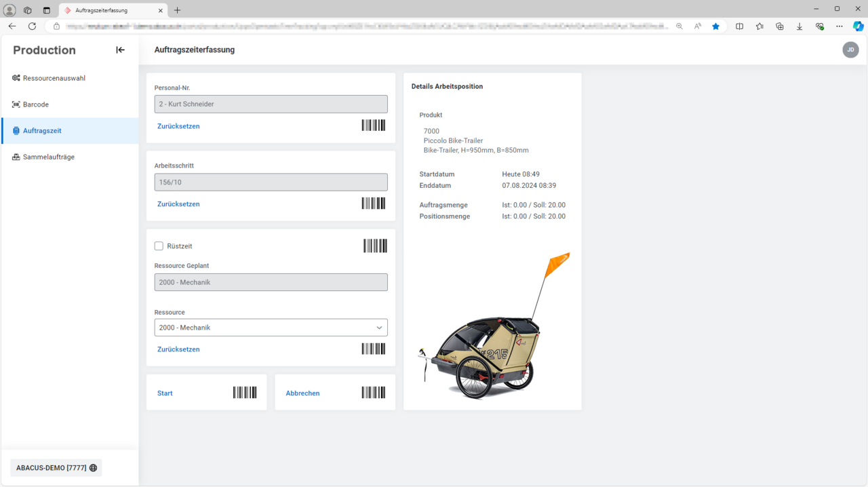The image size is (868, 487).
Task: Reset the Ressource selection via Zurücksetzen
Action: click(178, 349)
